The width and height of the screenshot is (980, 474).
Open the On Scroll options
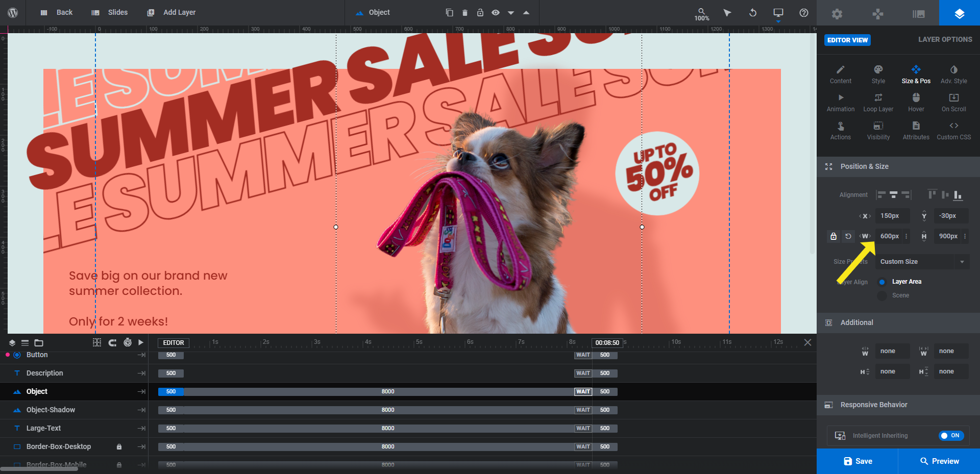954,103
